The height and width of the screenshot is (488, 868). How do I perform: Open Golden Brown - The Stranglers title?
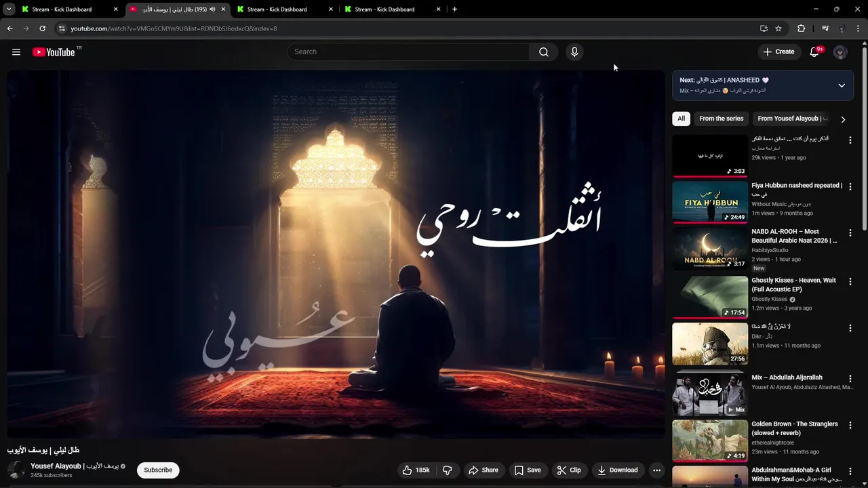point(795,428)
